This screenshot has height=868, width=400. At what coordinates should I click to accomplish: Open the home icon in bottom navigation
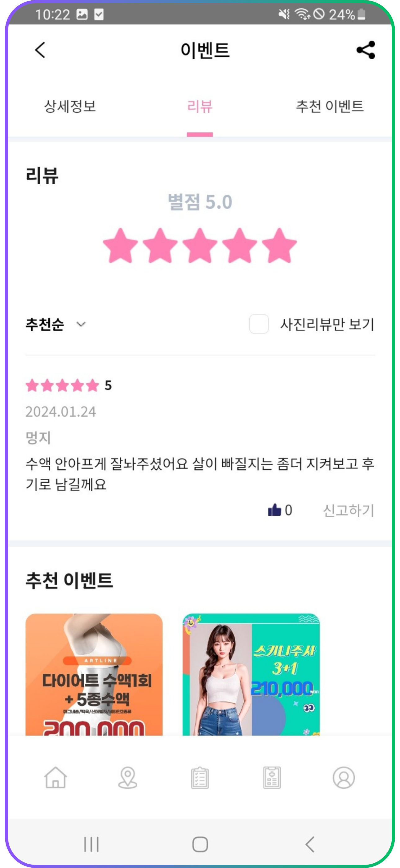click(56, 778)
